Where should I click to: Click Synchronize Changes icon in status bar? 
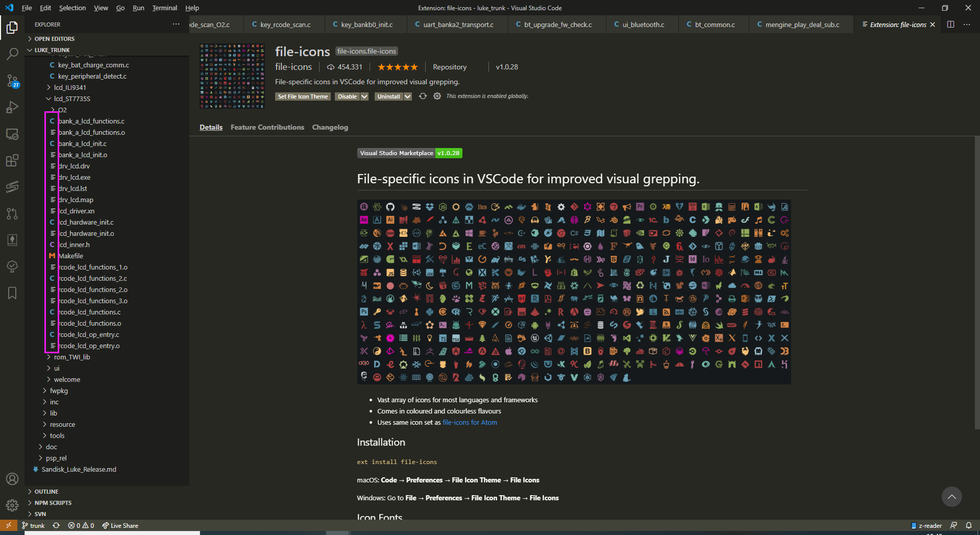click(x=56, y=525)
